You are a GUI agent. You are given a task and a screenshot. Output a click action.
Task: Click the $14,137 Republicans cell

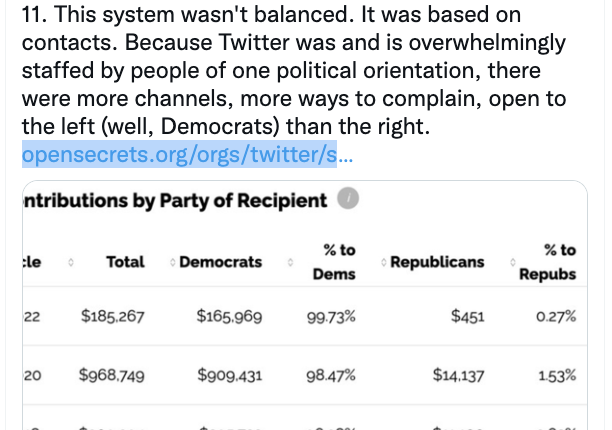point(458,375)
